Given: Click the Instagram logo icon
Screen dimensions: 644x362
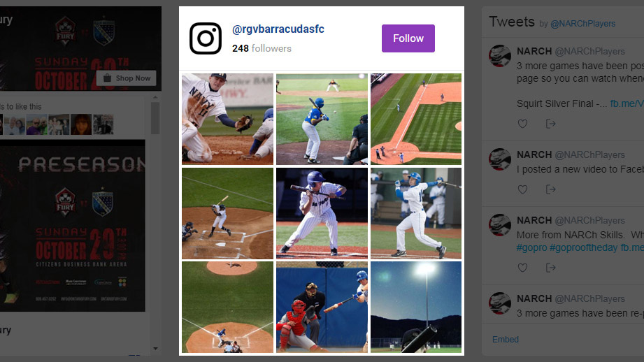Looking at the screenshot, I should tap(206, 38).
